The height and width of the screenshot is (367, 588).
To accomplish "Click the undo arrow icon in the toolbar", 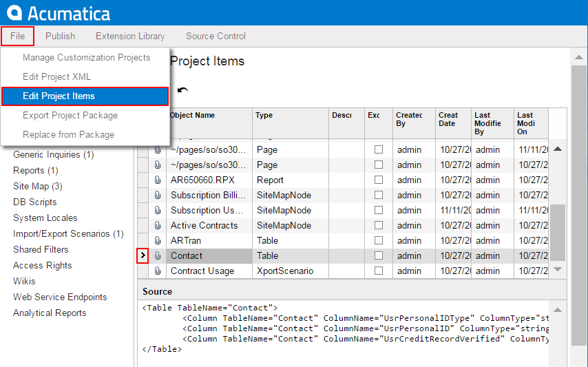I will pos(182,90).
